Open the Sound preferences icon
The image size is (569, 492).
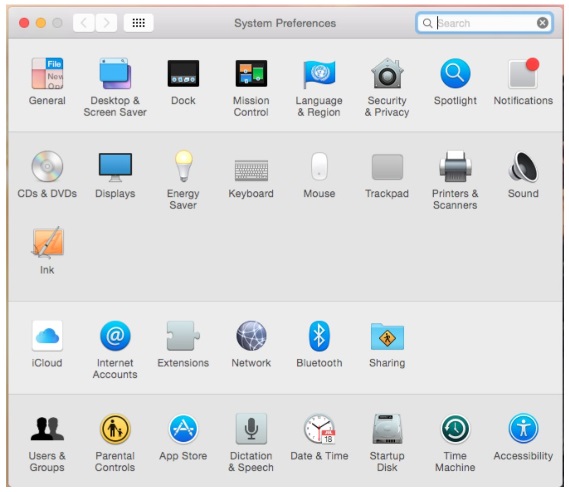[x=523, y=166]
